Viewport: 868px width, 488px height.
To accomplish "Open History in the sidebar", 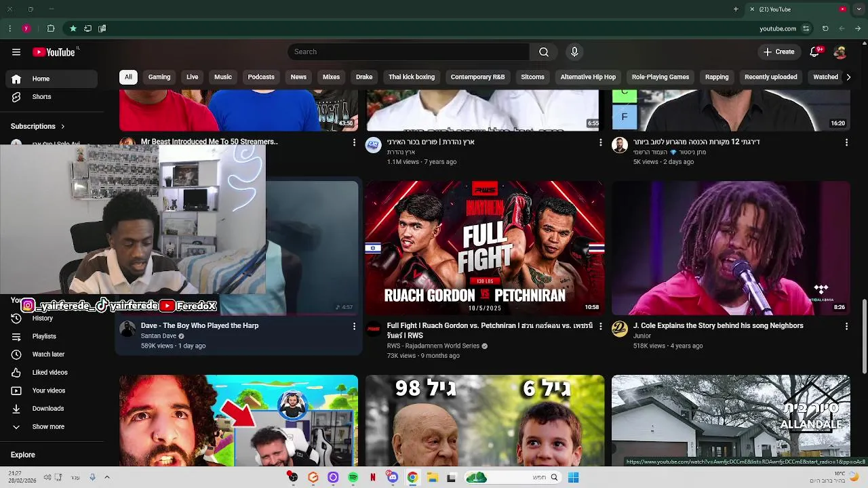I will pyautogui.click(x=52, y=319).
